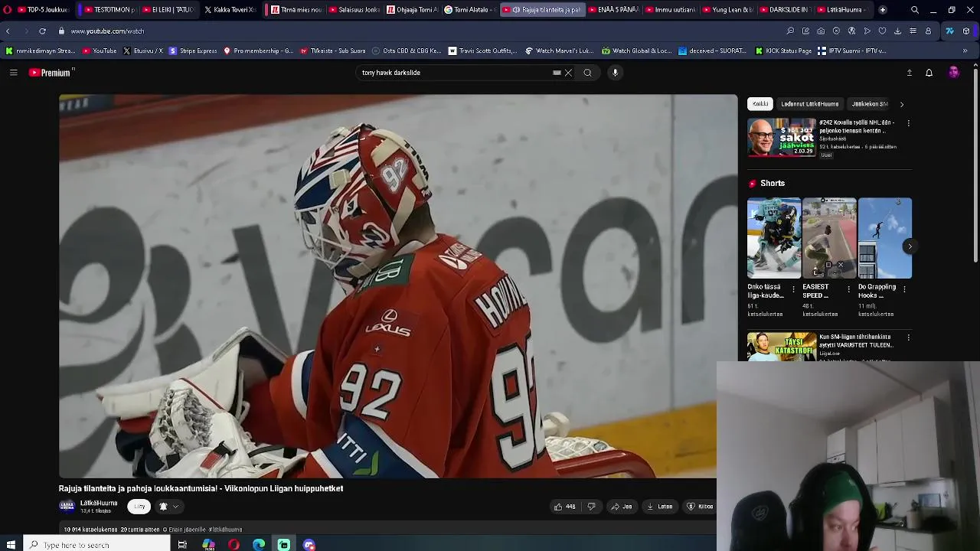Open the Travis Scott Outfits bookmark
980x551 pixels.
(x=483, y=51)
